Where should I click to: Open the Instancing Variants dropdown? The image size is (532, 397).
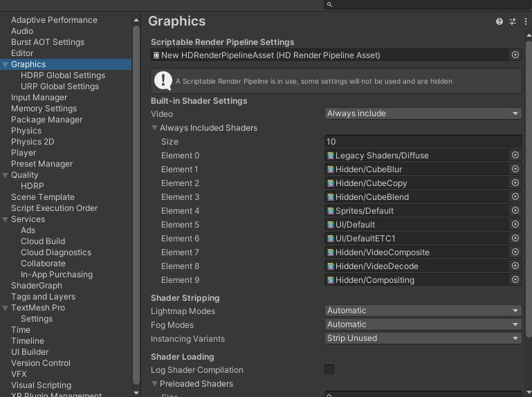(423, 338)
